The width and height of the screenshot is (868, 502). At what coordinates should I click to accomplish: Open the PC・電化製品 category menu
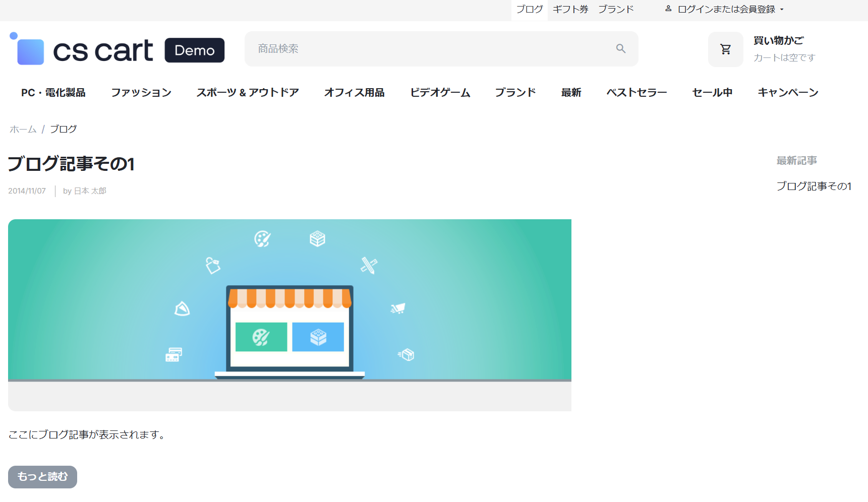pyautogui.click(x=53, y=93)
